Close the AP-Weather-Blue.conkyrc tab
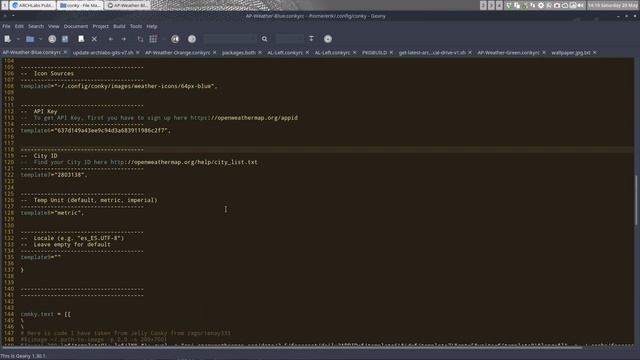The width and height of the screenshot is (640, 360). (65, 52)
